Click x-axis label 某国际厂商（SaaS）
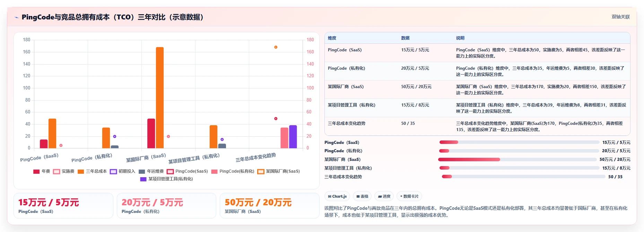Screen dimensions: 644x232 [146, 158]
